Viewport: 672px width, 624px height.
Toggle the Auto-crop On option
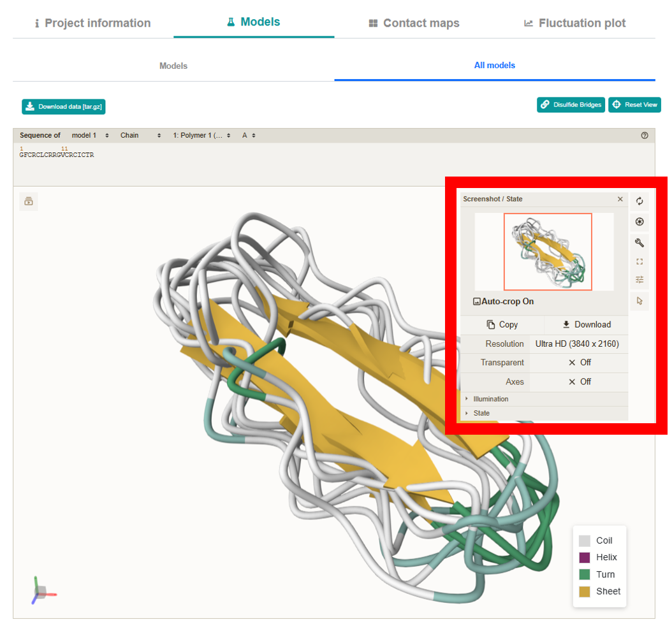504,301
